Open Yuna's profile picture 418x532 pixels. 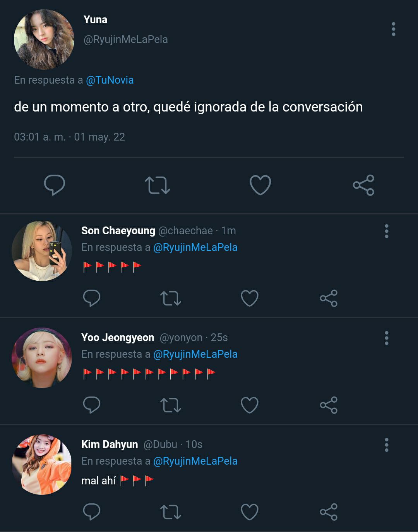44,39
